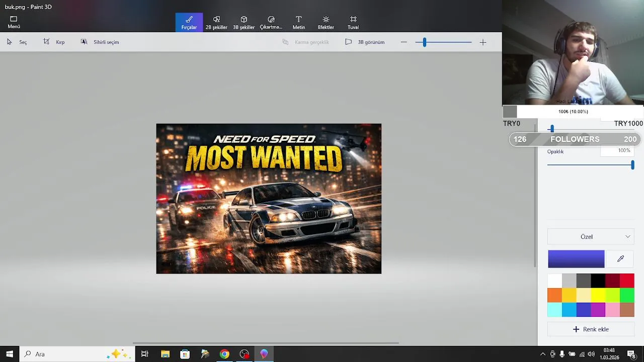Pick the black color swatch
Viewport: 644px width, 362px height.
[598, 281]
